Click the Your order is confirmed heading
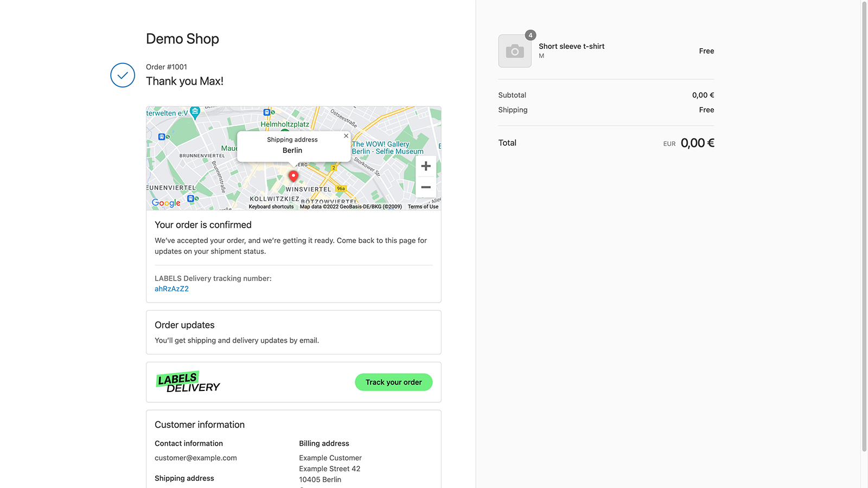Viewport: 868px width, 488px height. click(x=203, y=225)
